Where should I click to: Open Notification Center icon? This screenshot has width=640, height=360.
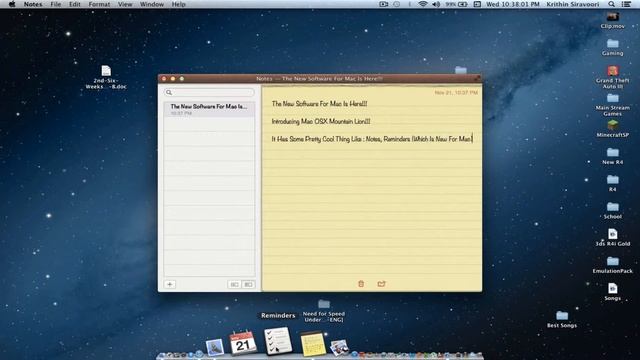point(627,4)
